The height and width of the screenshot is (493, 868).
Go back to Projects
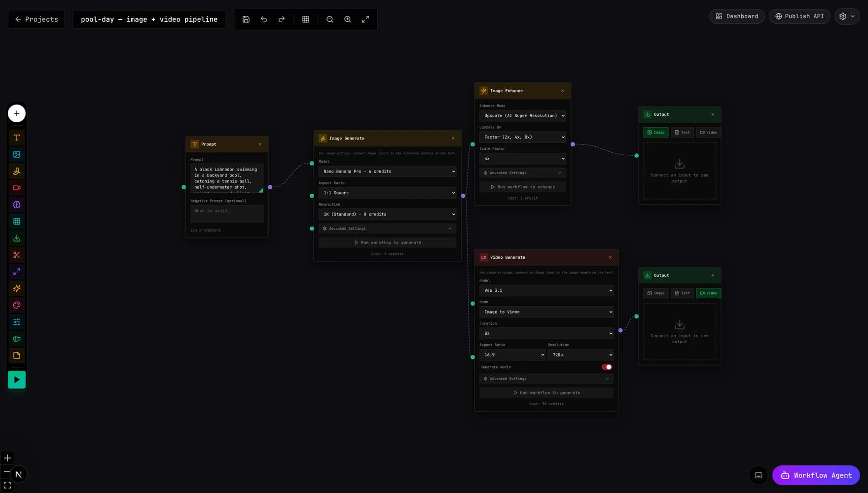[x=36, y=19]
